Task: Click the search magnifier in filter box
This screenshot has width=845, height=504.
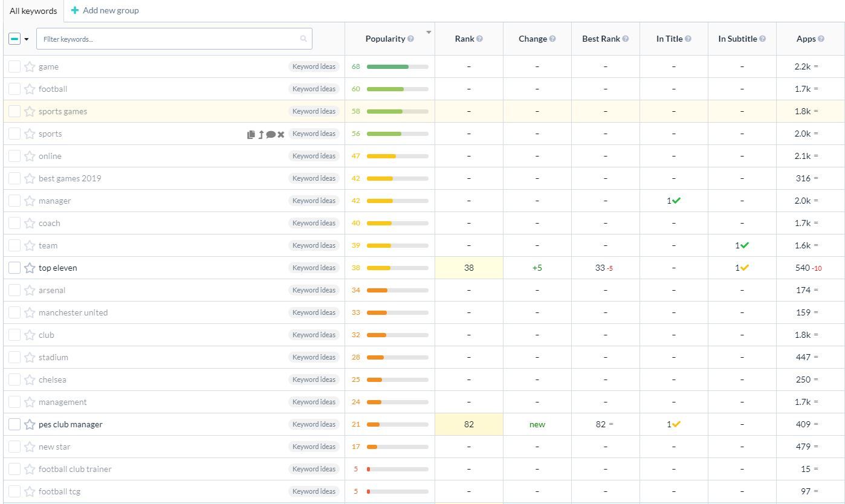Action: pos(303,39)
